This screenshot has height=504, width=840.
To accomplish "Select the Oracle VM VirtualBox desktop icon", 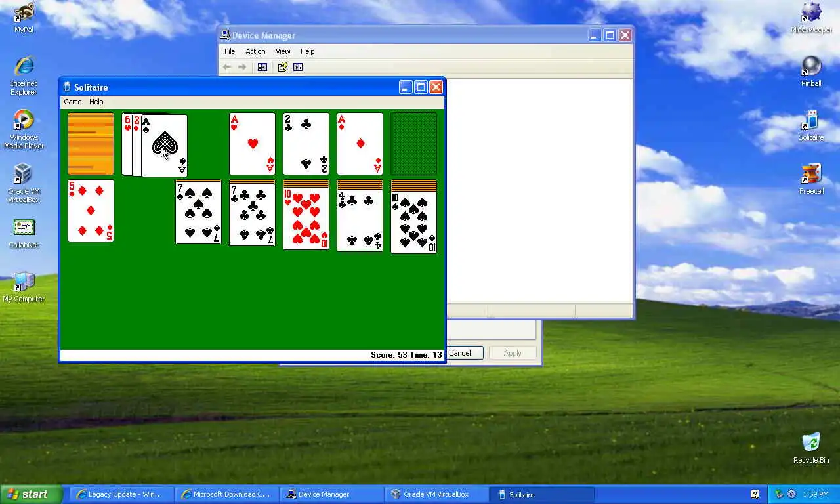I will 24,184.
